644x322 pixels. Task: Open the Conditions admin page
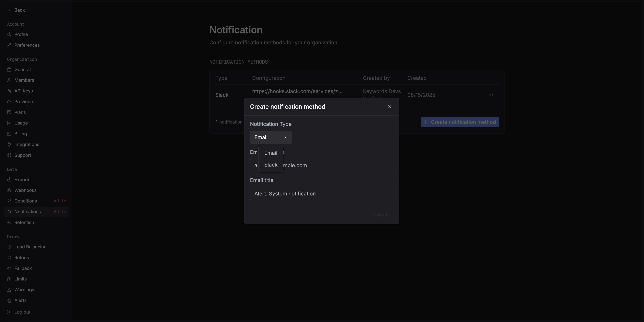[26, 201]
